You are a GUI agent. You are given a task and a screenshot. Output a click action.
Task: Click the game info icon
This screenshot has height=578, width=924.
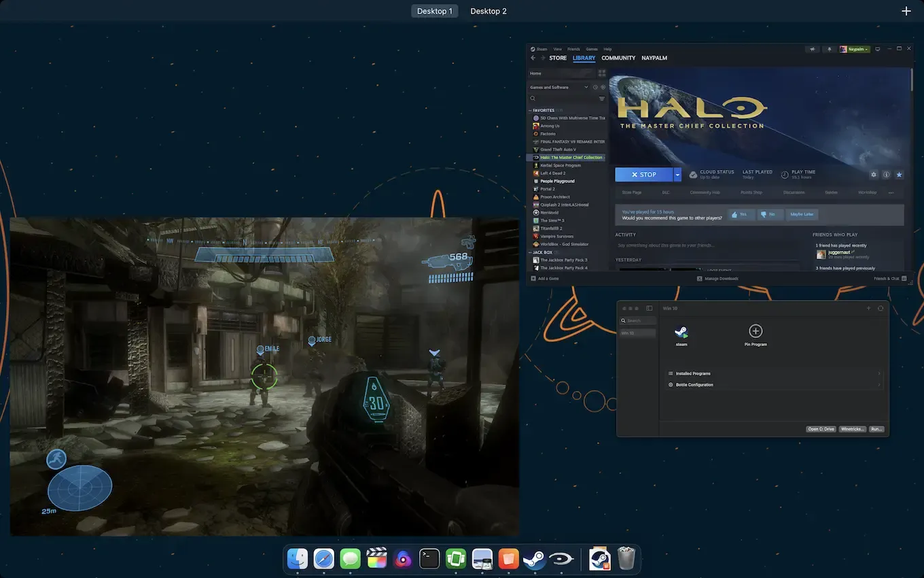(887, 175)
